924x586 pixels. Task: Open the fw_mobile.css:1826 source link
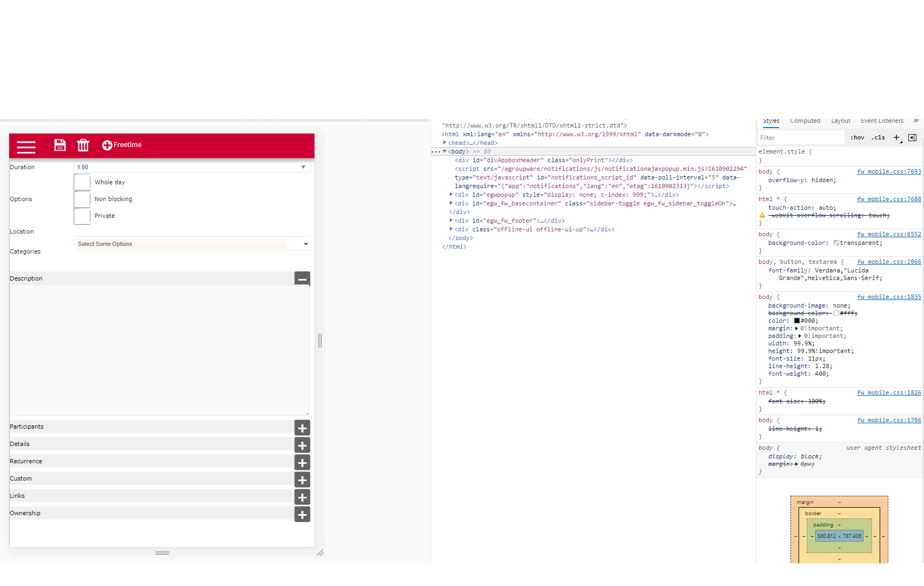889,393
